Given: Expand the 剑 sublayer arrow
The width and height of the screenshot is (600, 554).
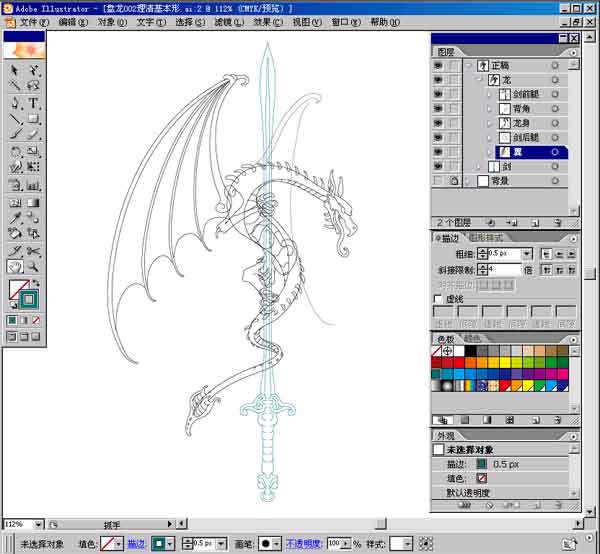Looking at the screenshot, I should click(479, 166).
